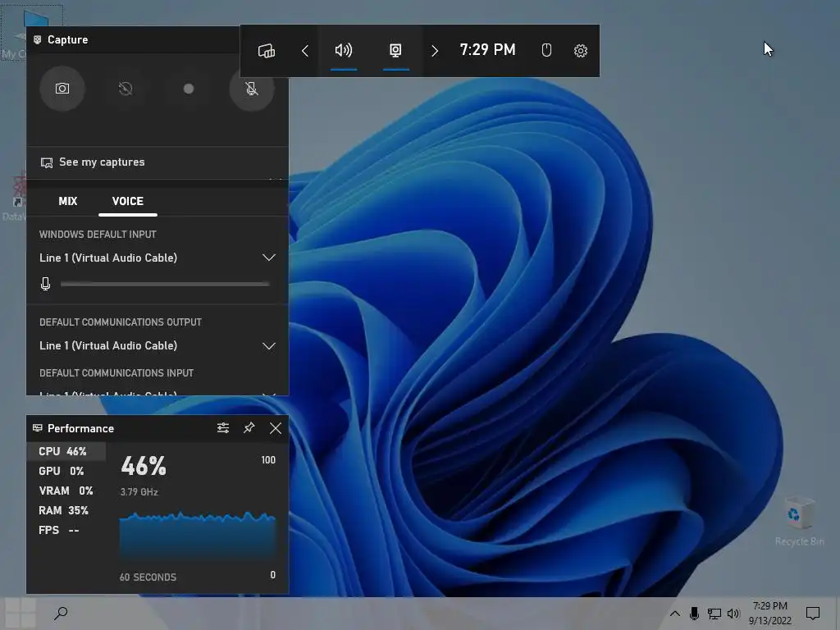Pin the Performance widget

coord(249,428)
